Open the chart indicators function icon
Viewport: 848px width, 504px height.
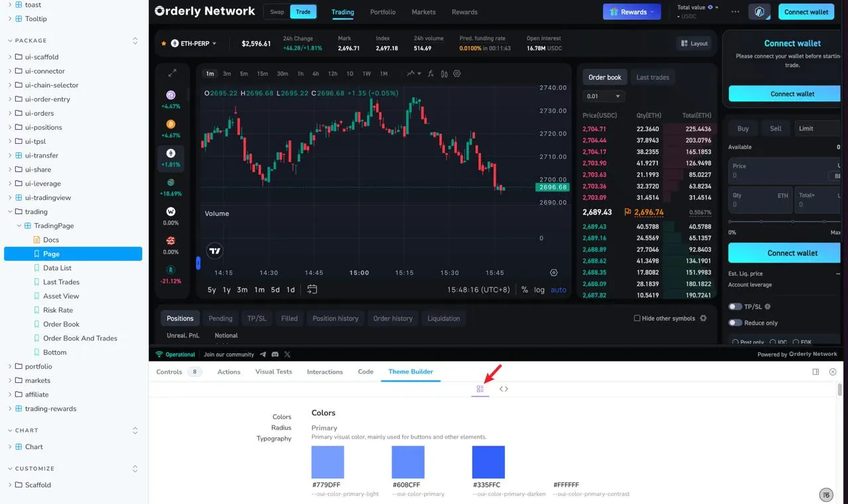coord(430,74)
